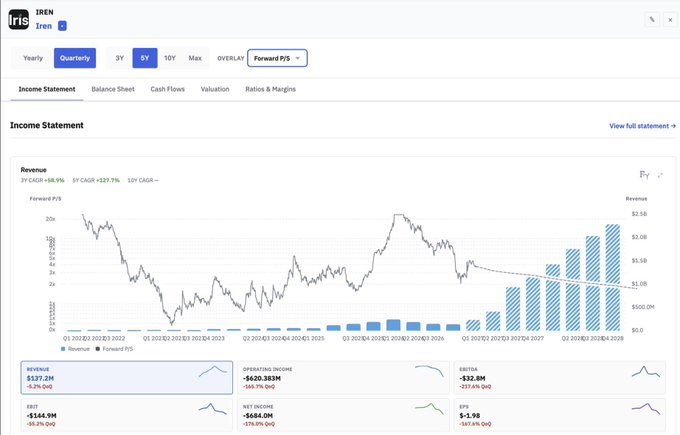Click the Net Income card sparkline
Viewport: 680px width, 435px height.
[x=429, y=409]
